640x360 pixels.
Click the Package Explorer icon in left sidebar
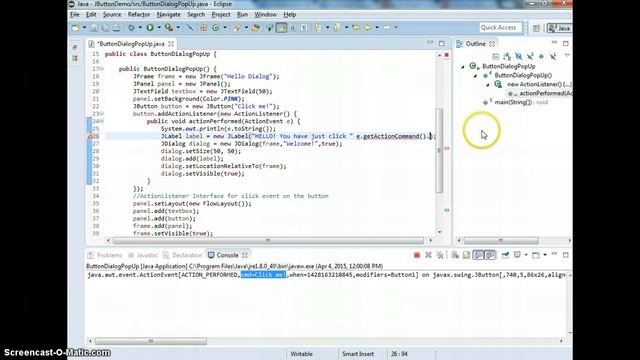(75, 58)
